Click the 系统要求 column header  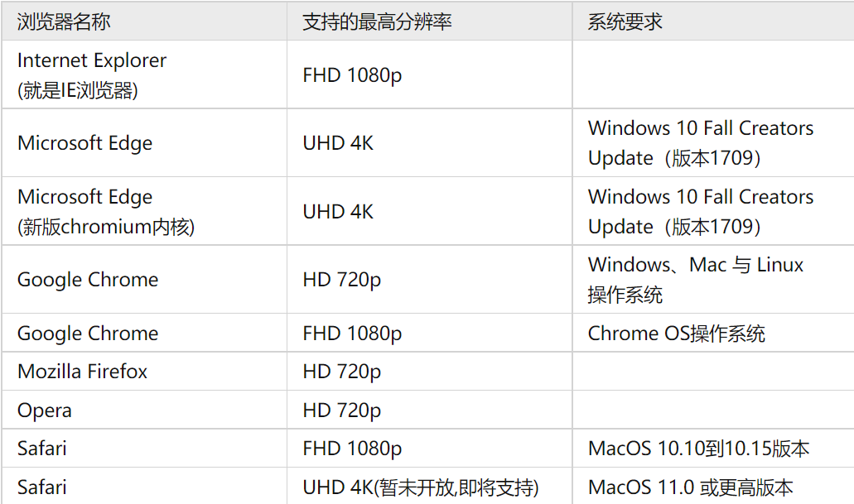[625, 22]
